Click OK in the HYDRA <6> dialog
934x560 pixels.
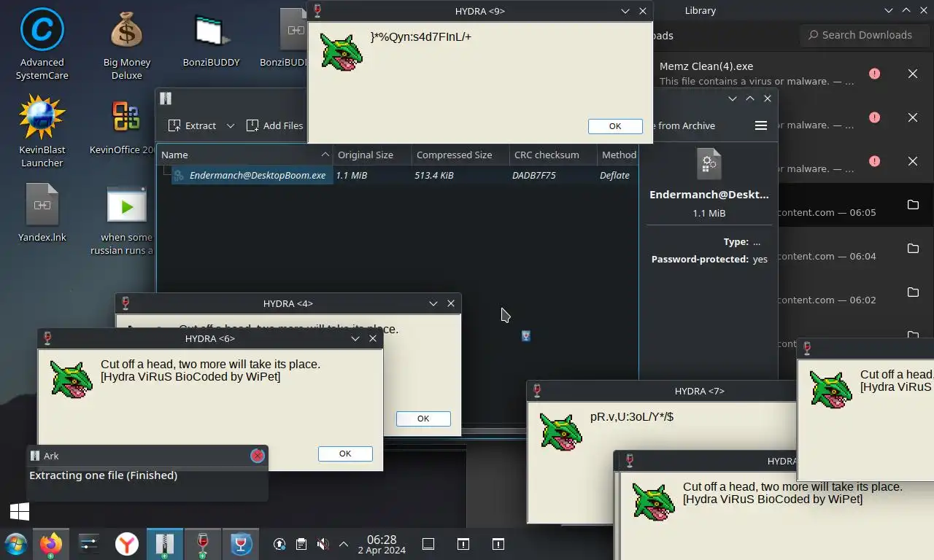[x=345, y=454]
